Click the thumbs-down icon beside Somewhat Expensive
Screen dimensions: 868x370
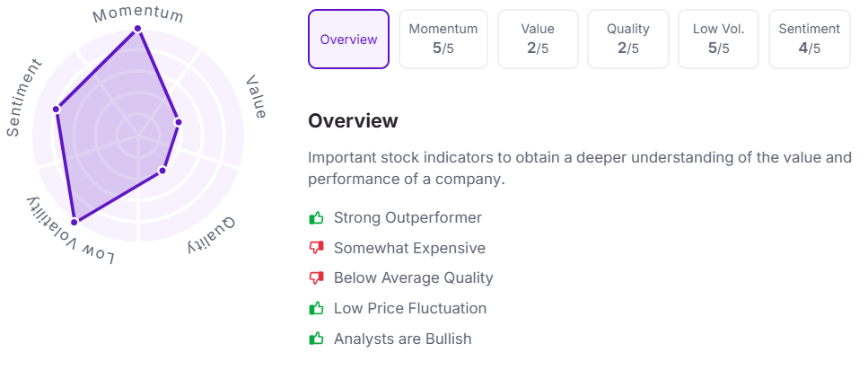[316, 248]
